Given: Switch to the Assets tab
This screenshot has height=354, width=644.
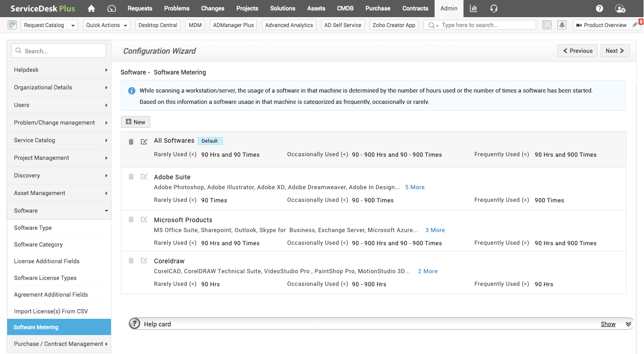Looking at the screenshot, I should (316, 8).
